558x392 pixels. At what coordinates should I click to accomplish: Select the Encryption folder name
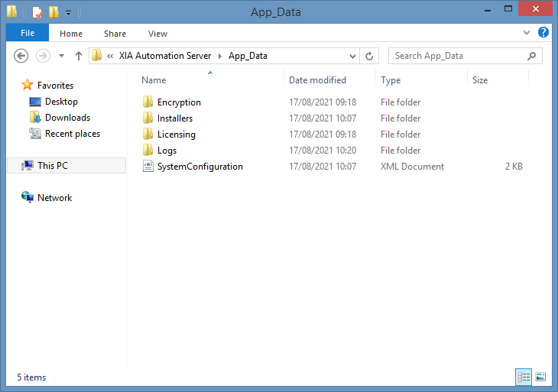coord(179,102)
